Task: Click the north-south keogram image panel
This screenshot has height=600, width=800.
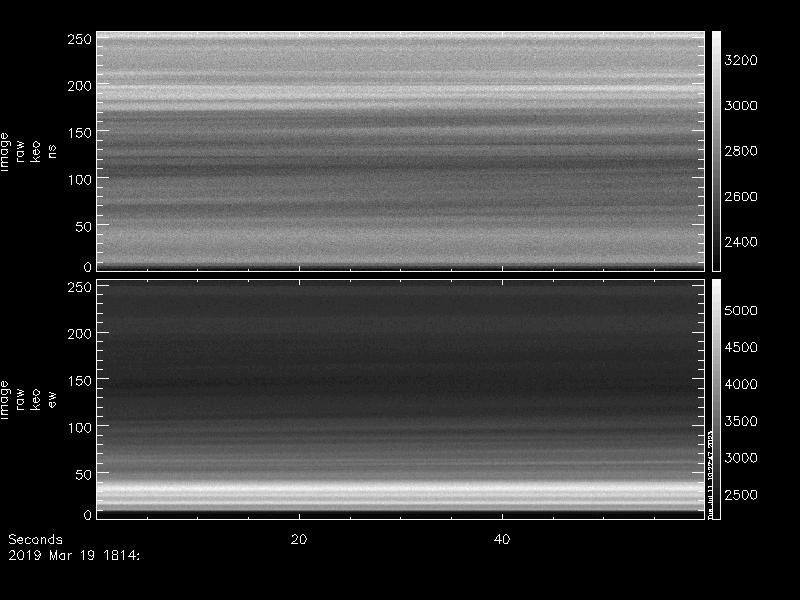Action: 401,151
